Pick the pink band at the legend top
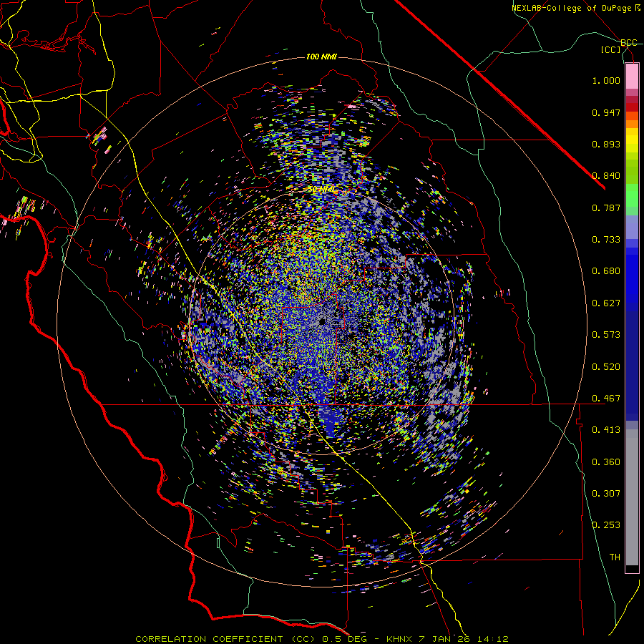This screenshot has width=644, height=644. (x=632, y=77)
